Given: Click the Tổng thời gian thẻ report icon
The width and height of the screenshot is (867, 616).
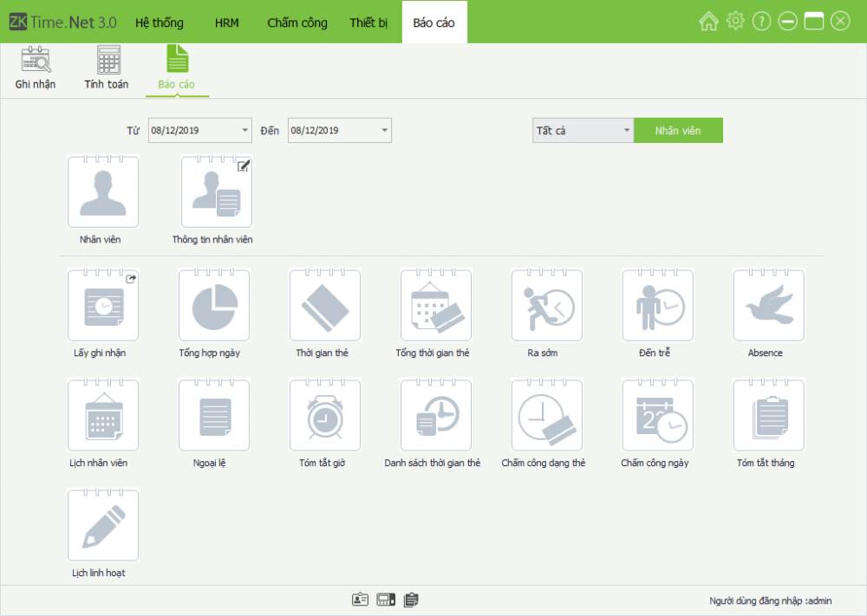Looking at the screenshot, I should [x=436, y=305].
